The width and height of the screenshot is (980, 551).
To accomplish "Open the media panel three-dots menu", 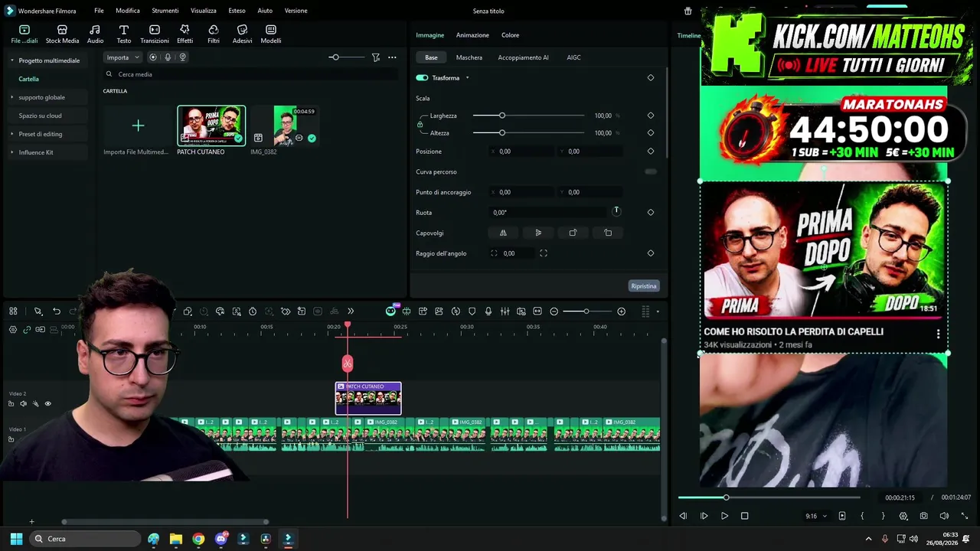I will tap(392, 57).
